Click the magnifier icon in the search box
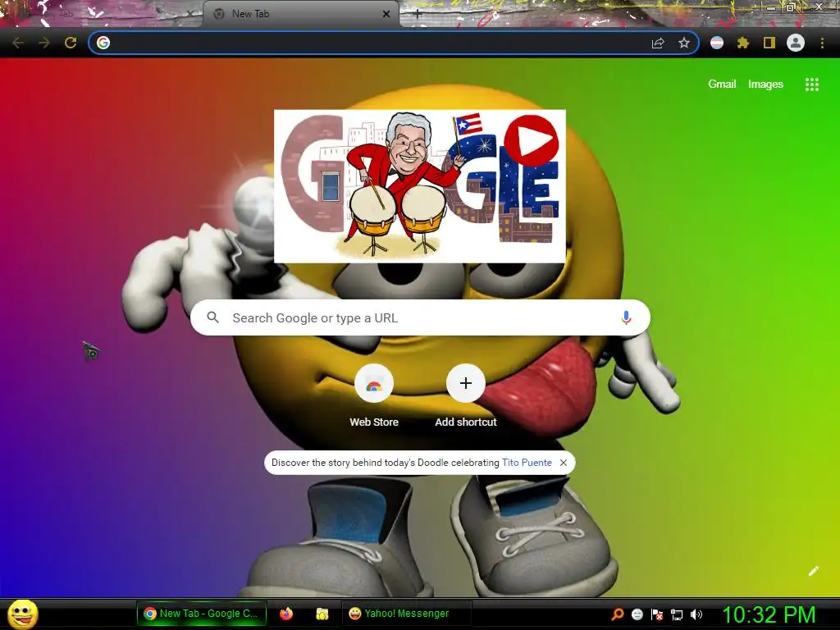Viewport: 840px width, 630px height. [x=213, y=317]
